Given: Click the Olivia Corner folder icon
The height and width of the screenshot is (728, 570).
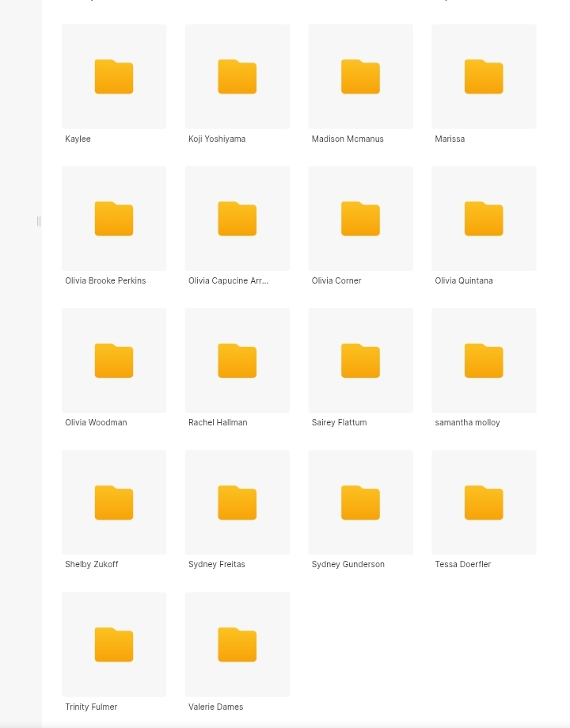Looking at the screenshot, I should pos(360,219).
